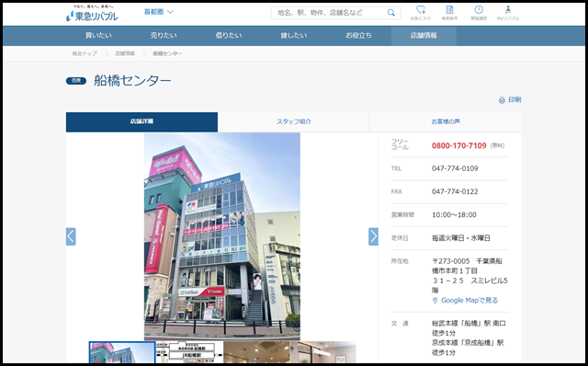Open browsing history clock icon
The width and height of the screenshot is (588, 366).
pyautogui.click(x=479, y=12)
